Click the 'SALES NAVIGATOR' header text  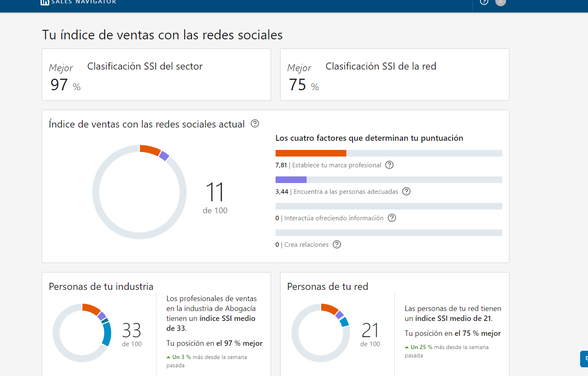84,2
